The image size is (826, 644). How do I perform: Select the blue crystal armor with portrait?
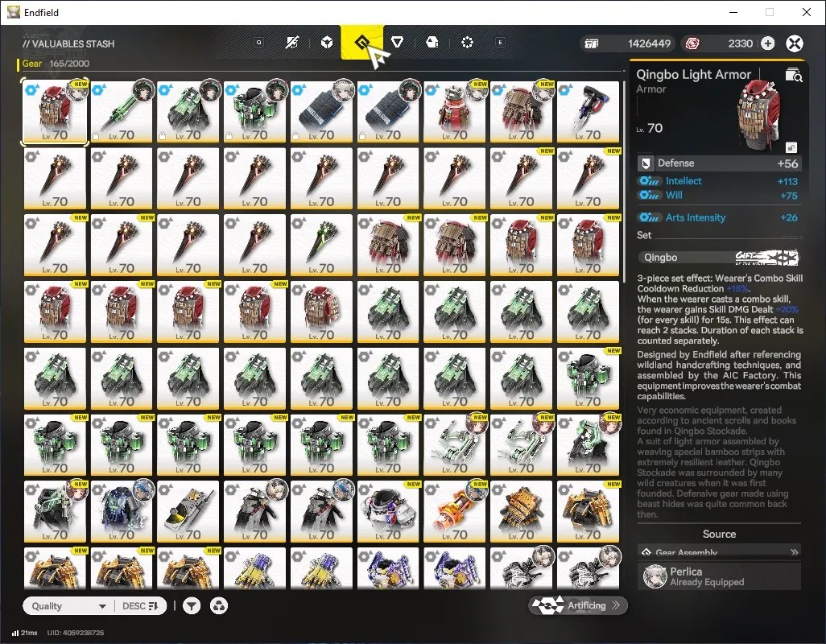pyautogui.click(x=122, y=511)
